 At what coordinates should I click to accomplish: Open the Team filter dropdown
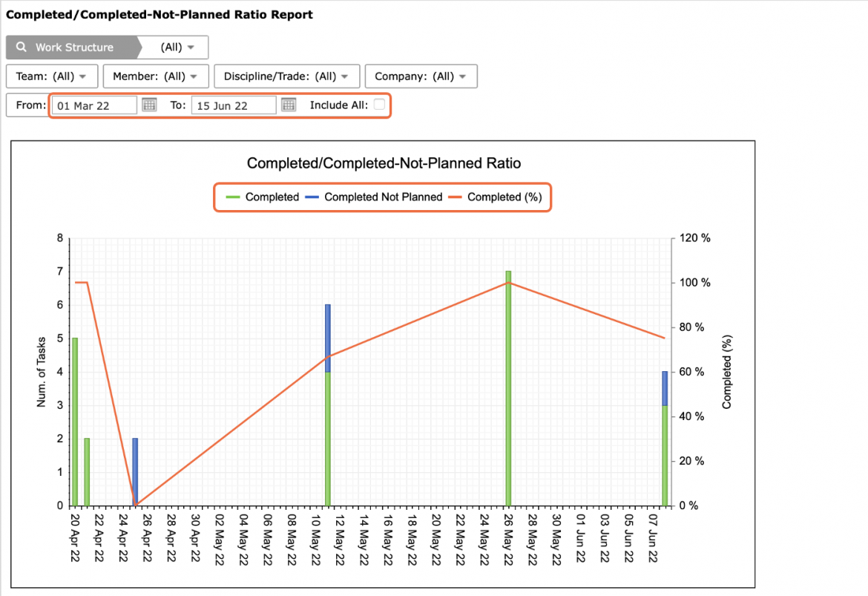tap(52, 76)
